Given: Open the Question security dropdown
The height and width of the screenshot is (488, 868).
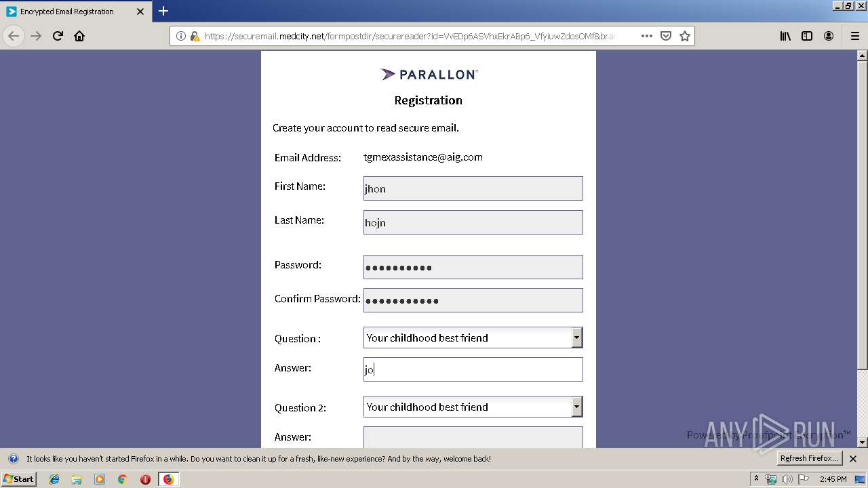Looking at the screenshot, I should coord(473,338).
